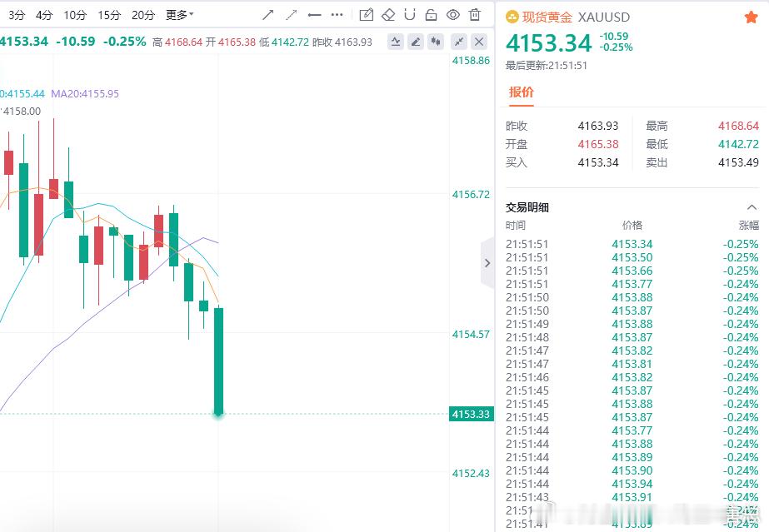Click the trash icon to delete drawings
The width and height of the screenshot is (769, 532).
click(x=473, y=14)
